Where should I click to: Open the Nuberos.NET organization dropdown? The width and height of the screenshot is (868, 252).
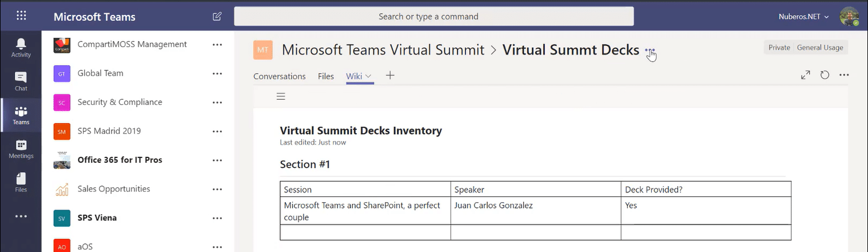point(804,17)
